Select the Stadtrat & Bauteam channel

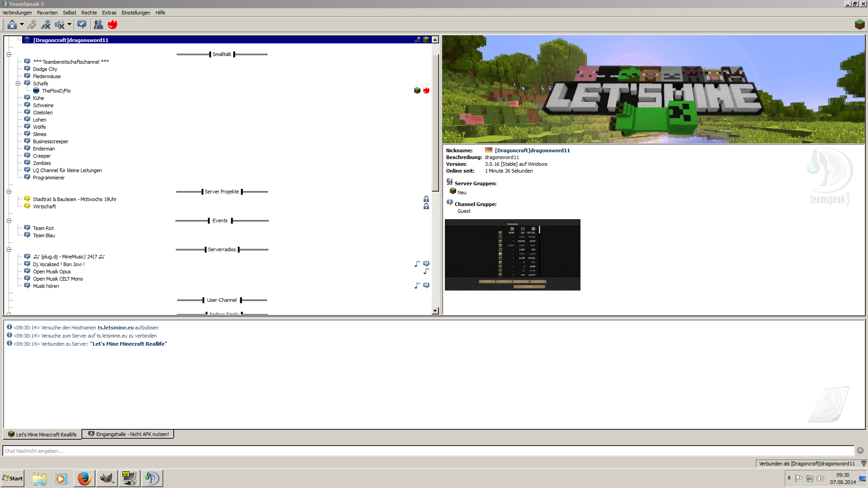coord(75,199)
